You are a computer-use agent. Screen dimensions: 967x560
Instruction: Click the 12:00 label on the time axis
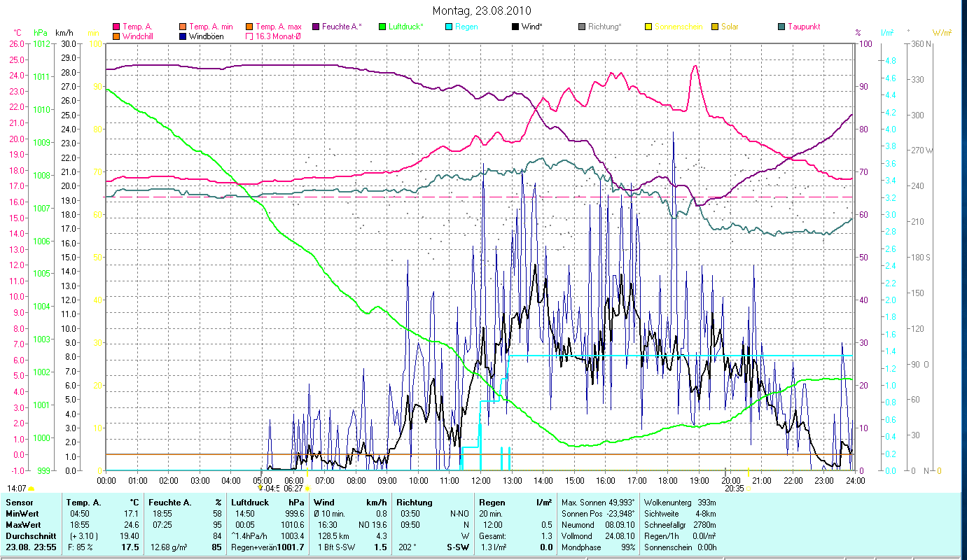pyautogui.click(x=481, y=480)
